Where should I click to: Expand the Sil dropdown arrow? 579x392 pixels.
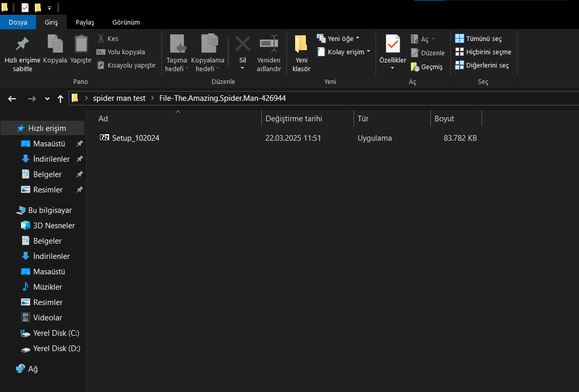click(242, 68)
